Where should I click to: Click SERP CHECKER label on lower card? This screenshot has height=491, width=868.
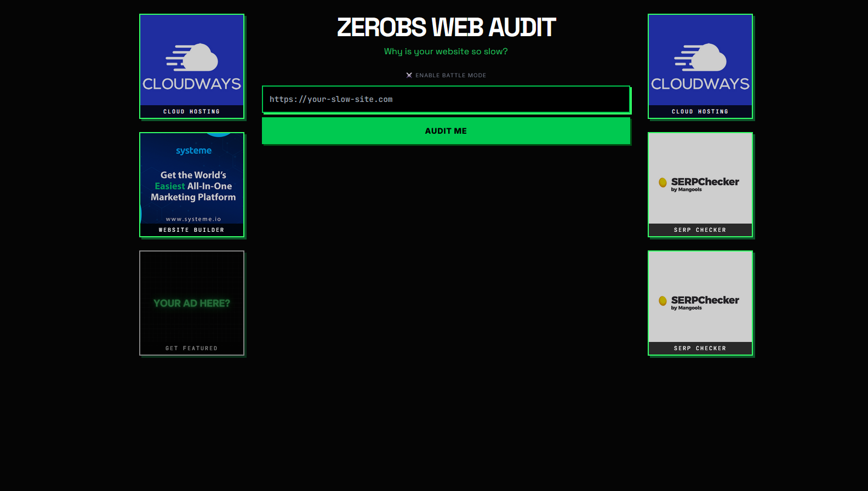coord(700,349)
